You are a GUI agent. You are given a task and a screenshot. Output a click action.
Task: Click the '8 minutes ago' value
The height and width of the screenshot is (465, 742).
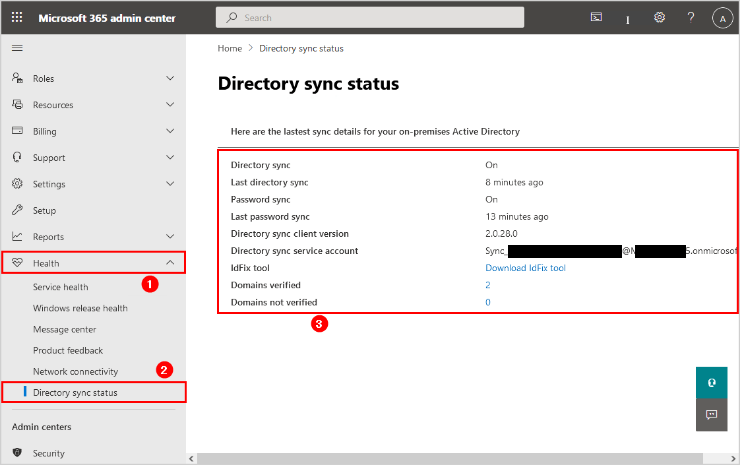tap(514, 182)
